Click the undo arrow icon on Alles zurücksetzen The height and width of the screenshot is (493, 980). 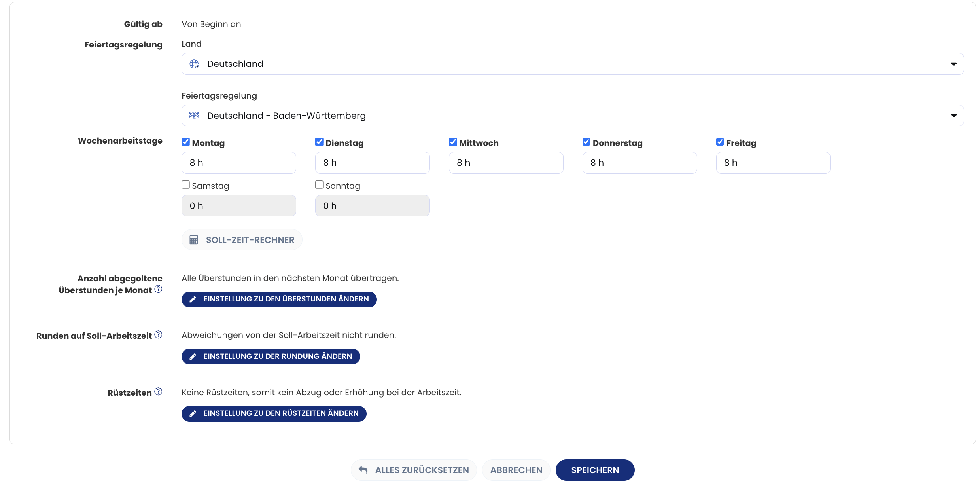[363, 470]
